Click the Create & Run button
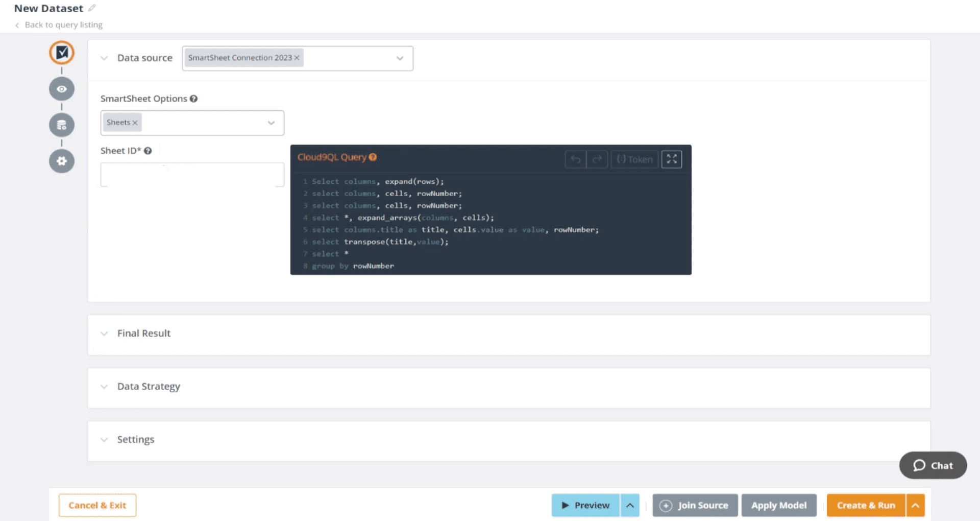The width and height of the screenshot is (980, 521). [866, 505]
